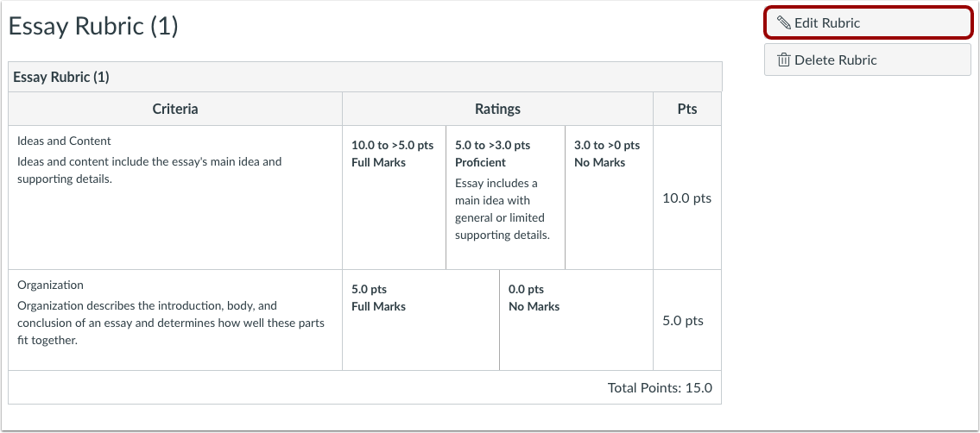Click the Delete Rubric button

tap(868, 60)
